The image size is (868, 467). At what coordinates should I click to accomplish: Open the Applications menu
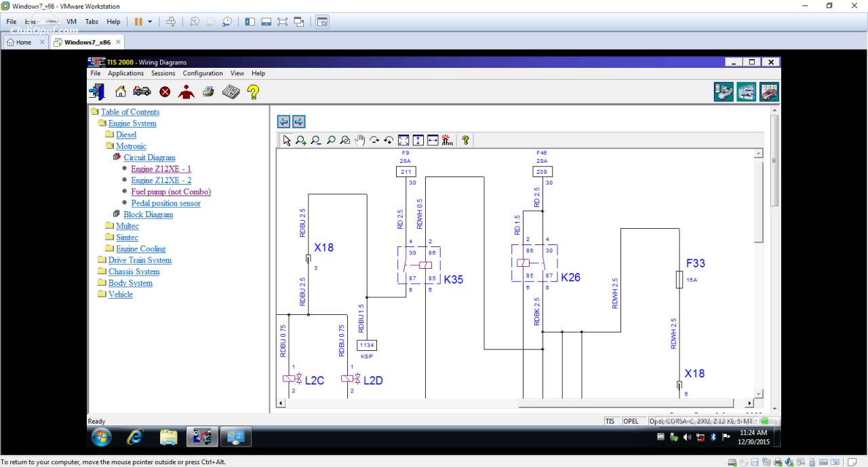[126, 73]
